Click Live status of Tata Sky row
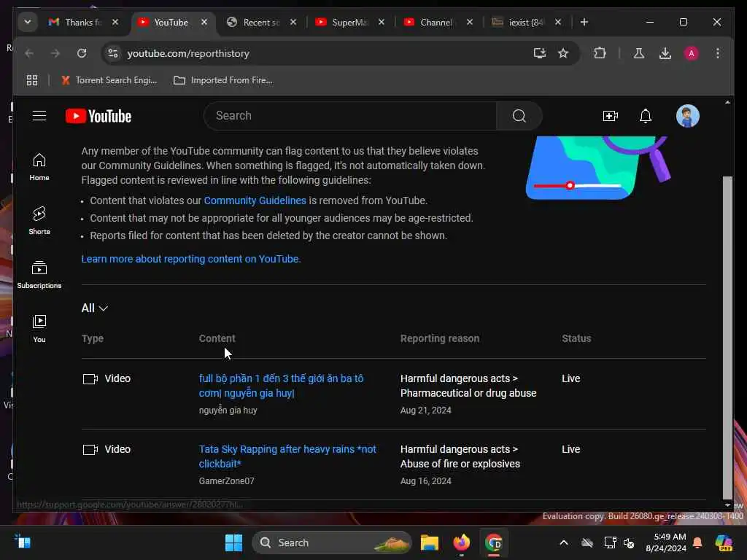Image resolution: width=747 pixels, height=560 pixels. click(570, 449)
